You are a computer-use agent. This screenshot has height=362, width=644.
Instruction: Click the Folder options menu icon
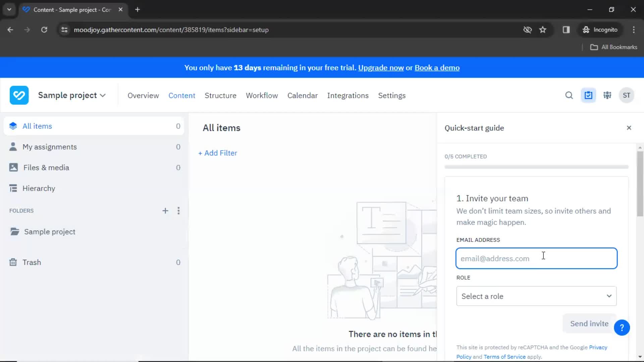(x=179, y=210)
